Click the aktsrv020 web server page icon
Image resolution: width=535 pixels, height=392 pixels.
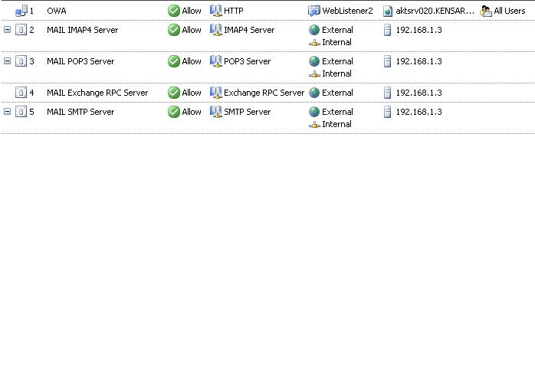click(388, 11)
